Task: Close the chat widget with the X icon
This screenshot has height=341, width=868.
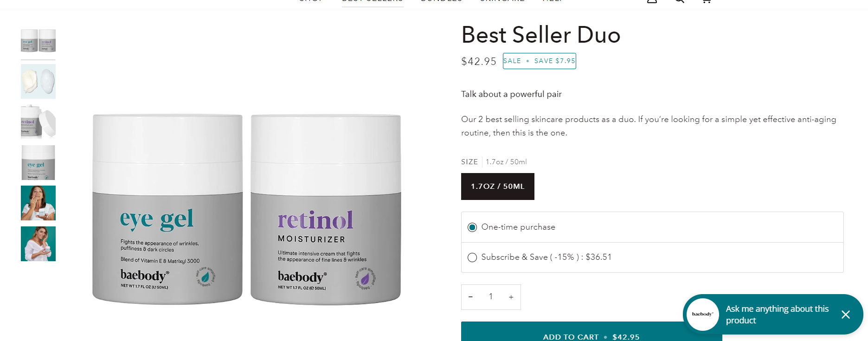Action: 845,315
